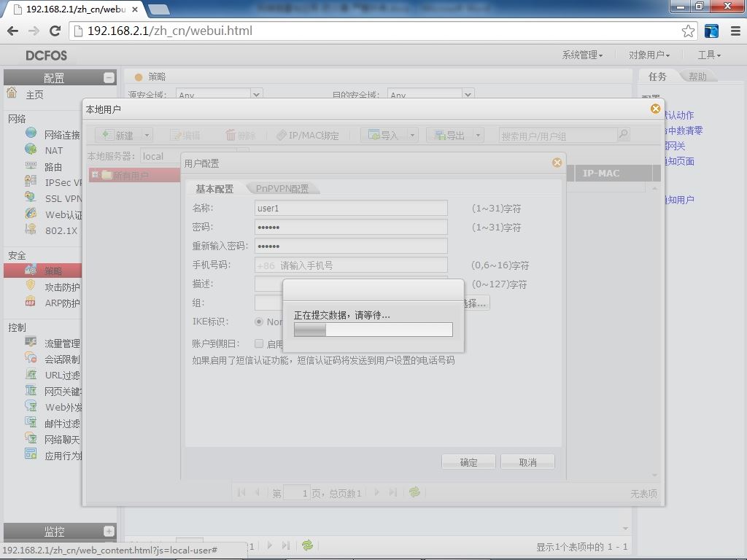The height and width of the screenshot is (560, 747).
Task: Click 取消 button
Action: pyautogui.click(x=527, y=462)
